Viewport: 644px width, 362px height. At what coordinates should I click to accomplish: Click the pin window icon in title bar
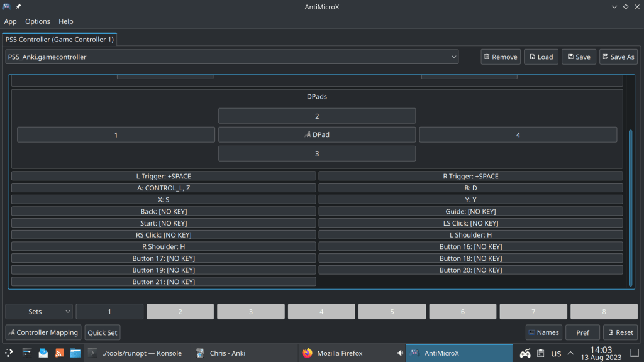coord(18,6)
